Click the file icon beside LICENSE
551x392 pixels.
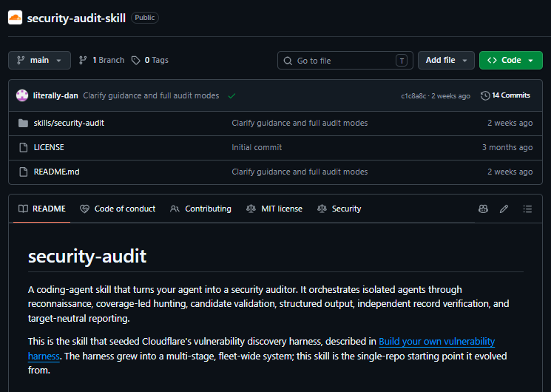coord(23,147)
